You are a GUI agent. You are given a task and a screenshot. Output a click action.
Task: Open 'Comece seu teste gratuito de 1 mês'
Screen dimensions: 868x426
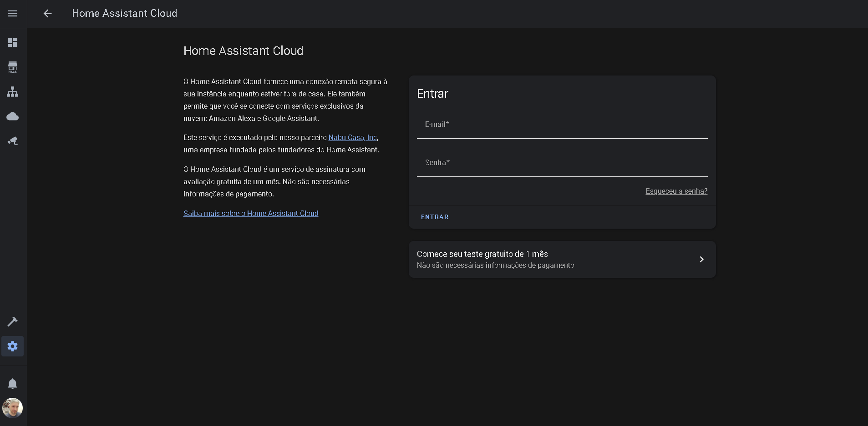tap(562, 260)
